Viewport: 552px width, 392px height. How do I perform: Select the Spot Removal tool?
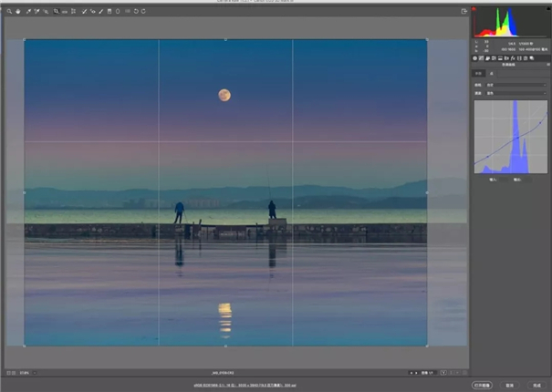[84, 11]
